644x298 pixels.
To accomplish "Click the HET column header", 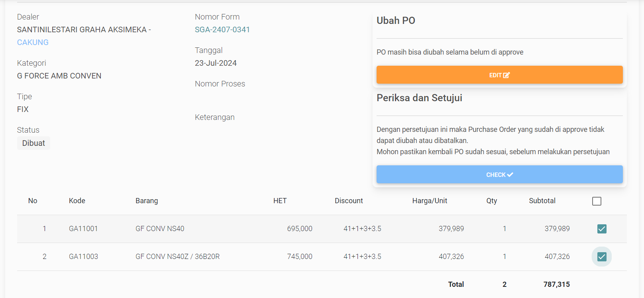I will click(x=280, y=201).
